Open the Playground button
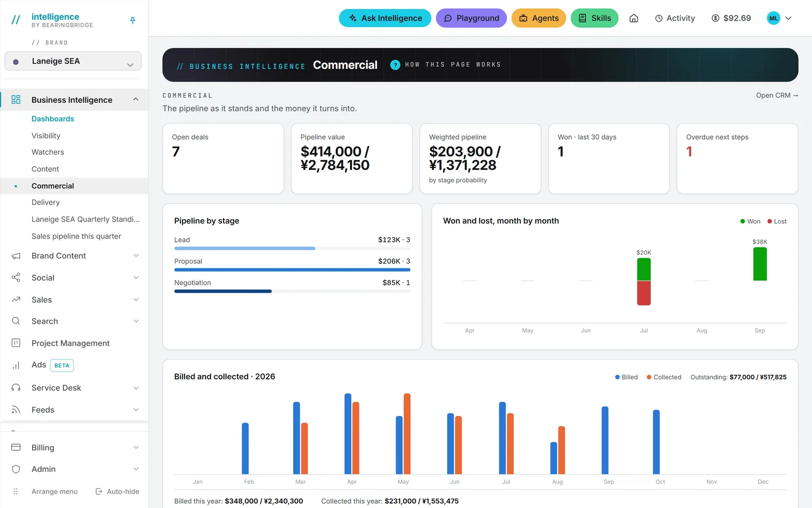The image size is (812, 508). (471, 18)
